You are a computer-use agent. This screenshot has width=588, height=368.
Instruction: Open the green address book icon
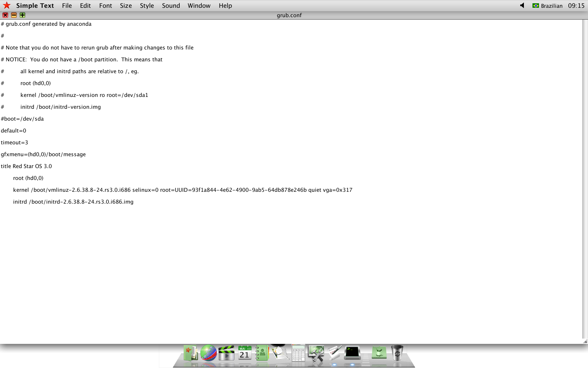click(262, 353)
